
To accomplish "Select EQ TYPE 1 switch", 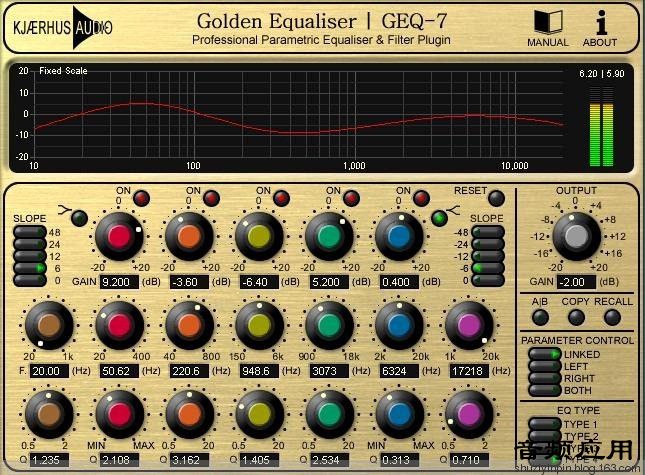I will [x=545, y=424].
